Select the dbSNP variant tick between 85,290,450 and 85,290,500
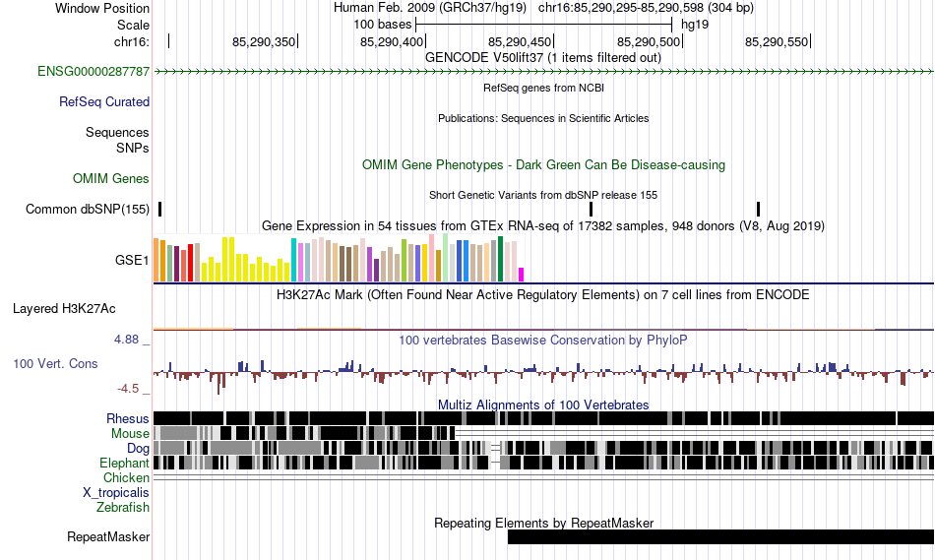 coord(591,210)
